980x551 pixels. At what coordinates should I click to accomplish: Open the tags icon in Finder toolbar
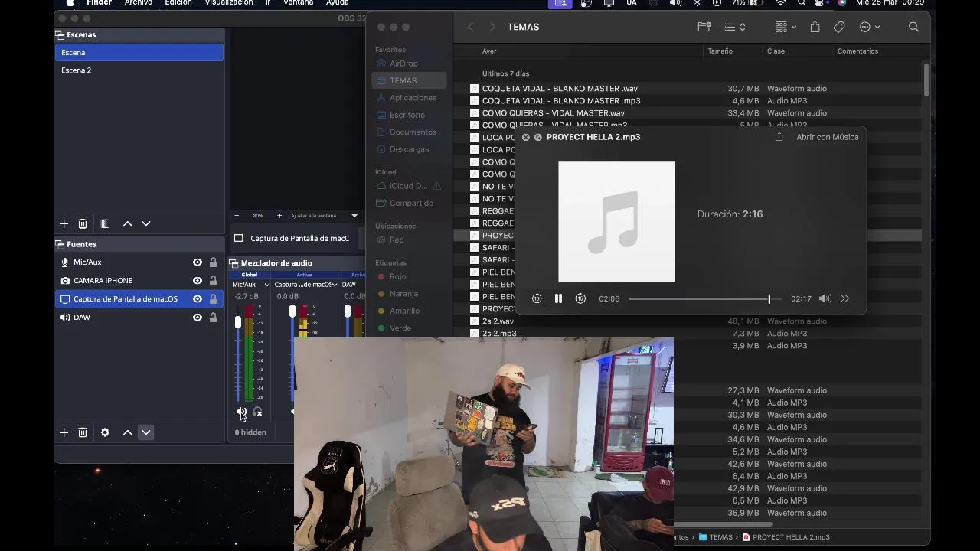(x=839, y=27)
